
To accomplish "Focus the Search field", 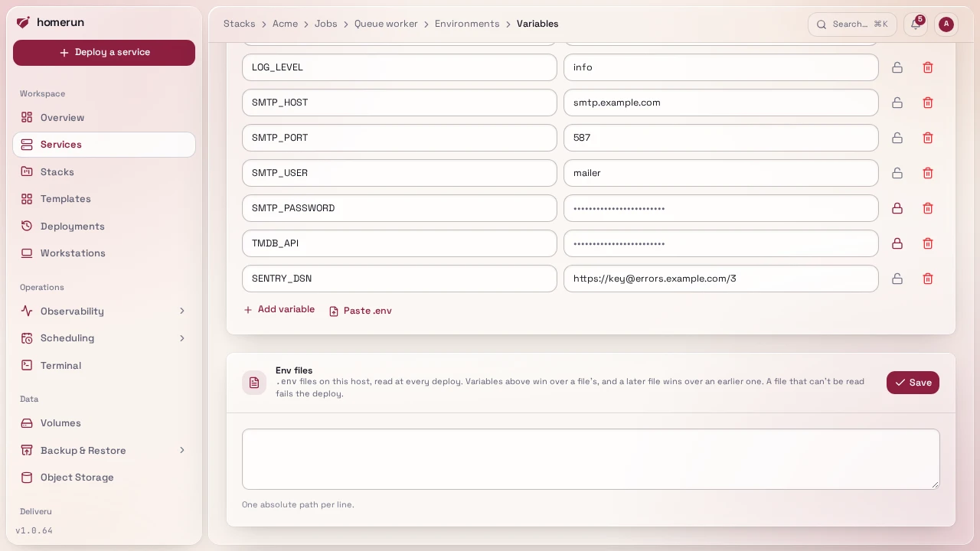I will click(852, 24).
